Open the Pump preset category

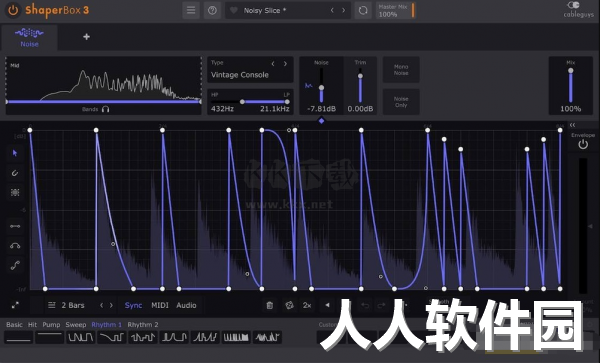pyautogui.click(x=51, y=325)
